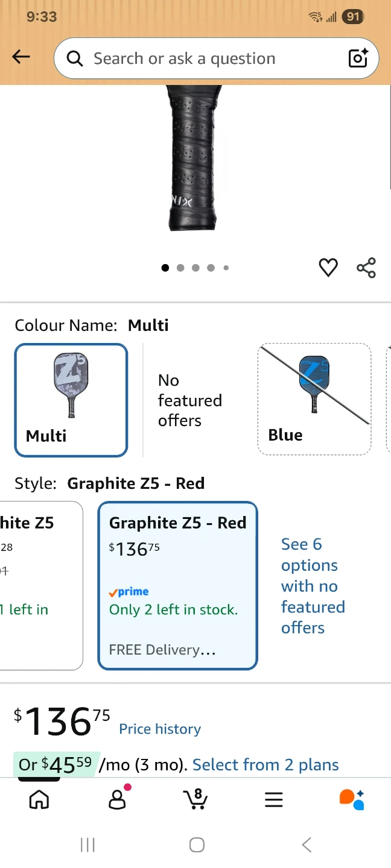Image resolution: width=391 pixels, height=868 pixels.
Task: Select the unavailable Blue colour option
Action: 314,399
